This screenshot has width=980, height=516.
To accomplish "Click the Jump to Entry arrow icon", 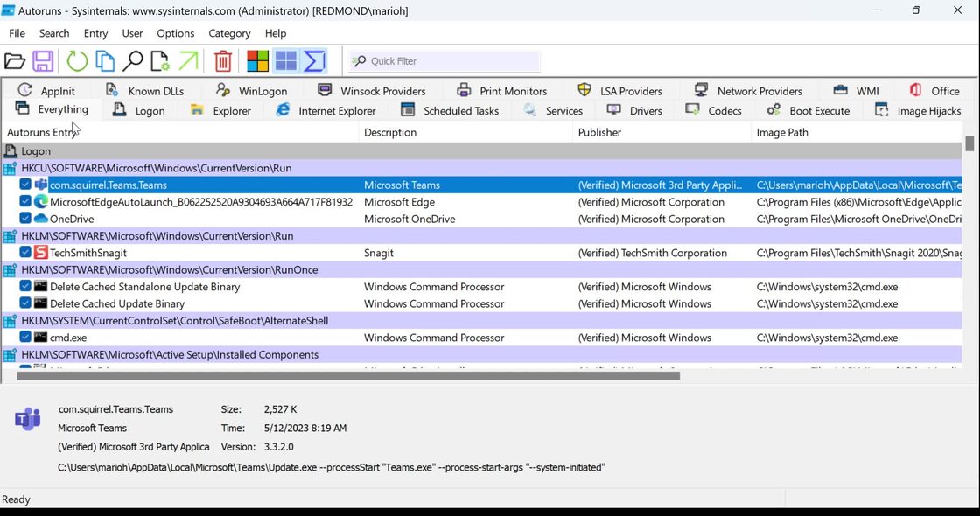I will [x=188, y=61].
